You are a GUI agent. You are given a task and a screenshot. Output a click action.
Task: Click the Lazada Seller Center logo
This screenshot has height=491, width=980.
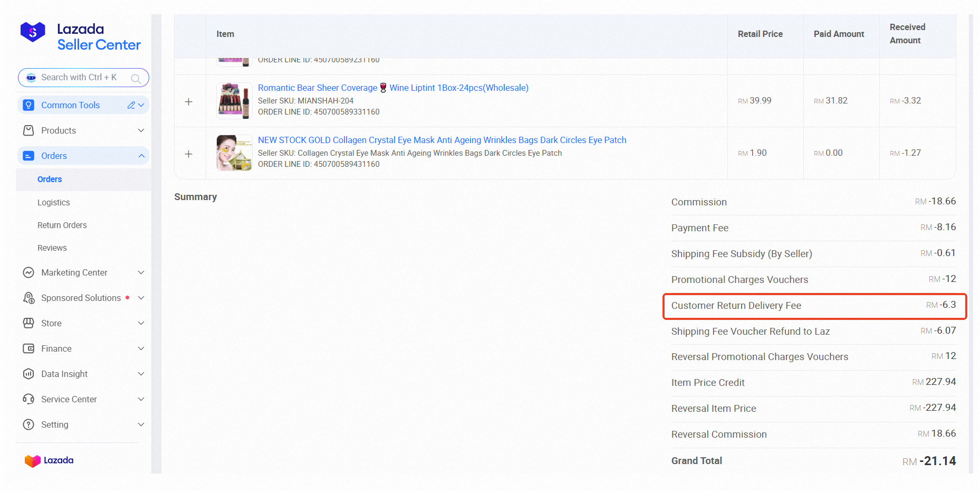tap(80, 36)
